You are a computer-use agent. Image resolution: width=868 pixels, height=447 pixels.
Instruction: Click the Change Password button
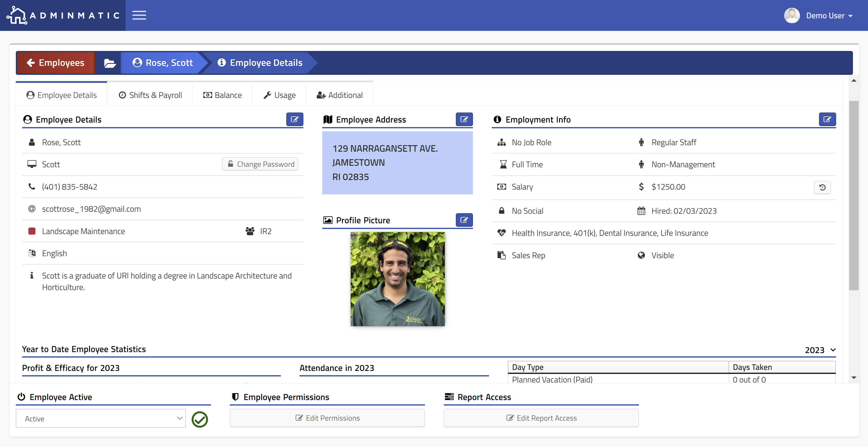(x=260, y=164)
